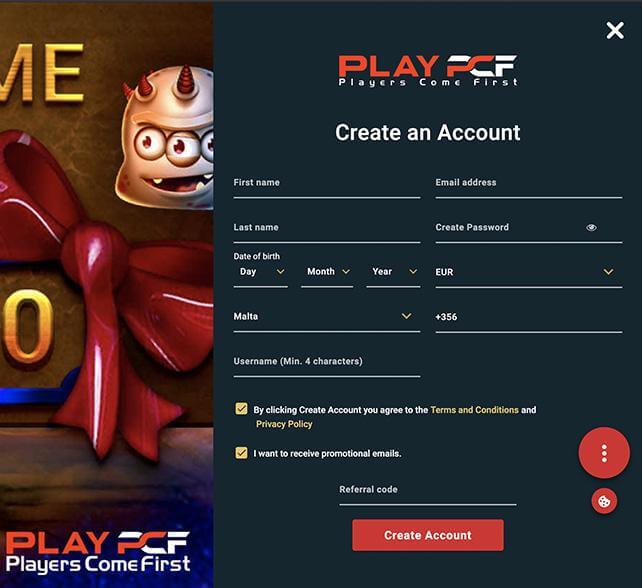Open cookie settings via cookie icon
The image size is (642, 588).
604,501
